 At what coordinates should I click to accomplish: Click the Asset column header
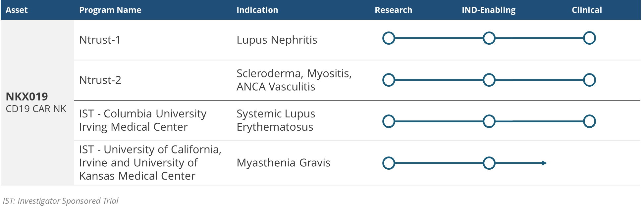pyautogui.click(x=17, y=10)
